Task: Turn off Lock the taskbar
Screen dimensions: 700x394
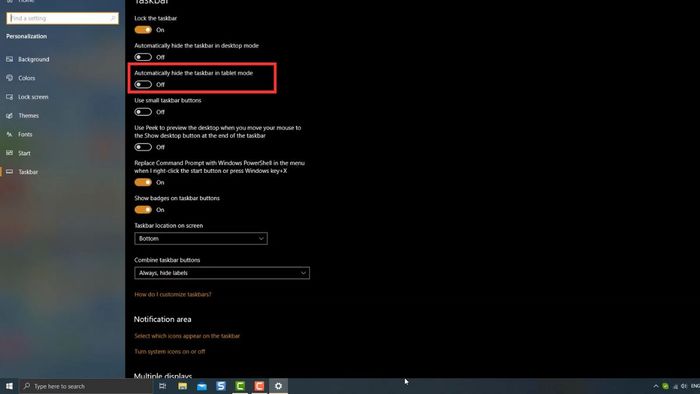Action: point(143,30)
